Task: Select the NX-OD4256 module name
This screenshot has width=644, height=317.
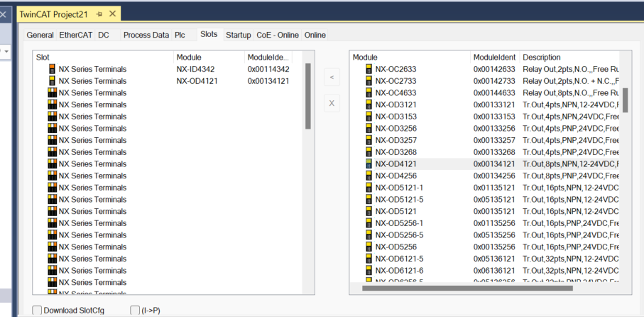Action: click(396, 176)
